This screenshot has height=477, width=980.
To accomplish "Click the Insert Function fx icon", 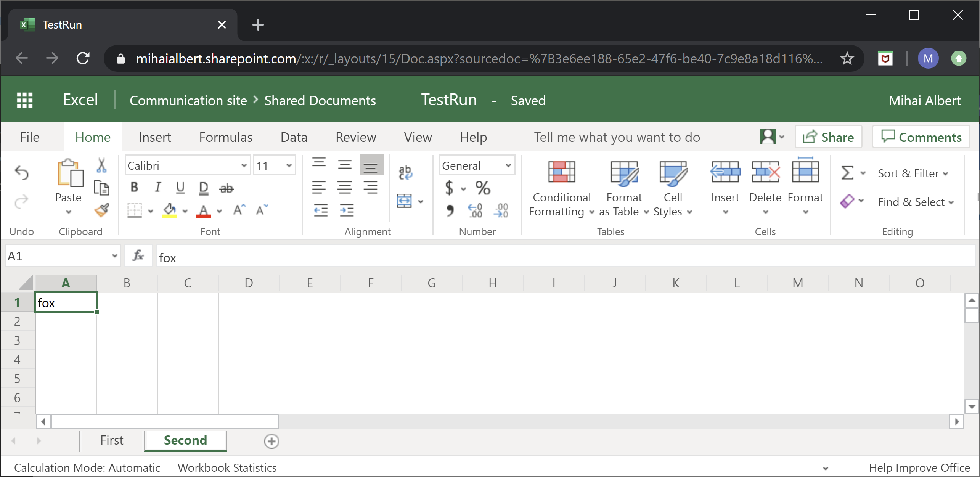I will tap(138, 256).
